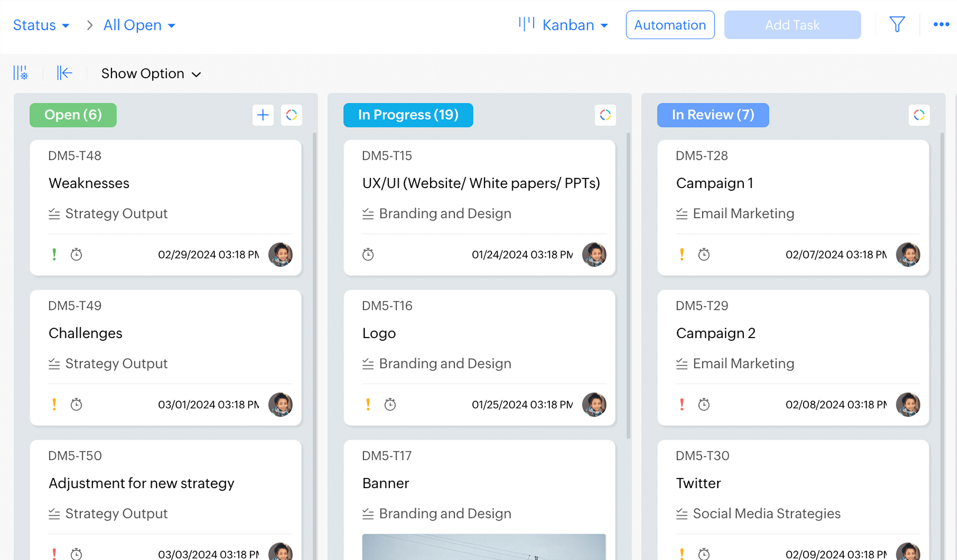The image size is (957, 560).
Task: Click the In Review column color ring icon
Action: 918,115
